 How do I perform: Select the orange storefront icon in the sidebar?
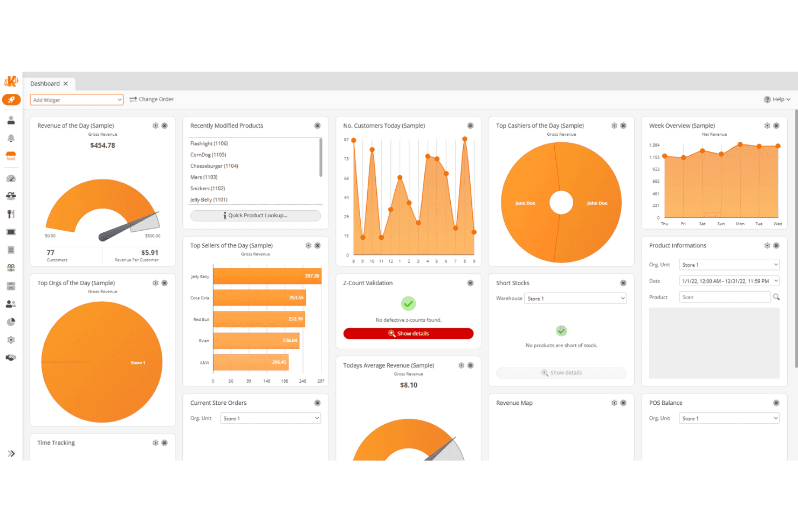click(11, 156)
